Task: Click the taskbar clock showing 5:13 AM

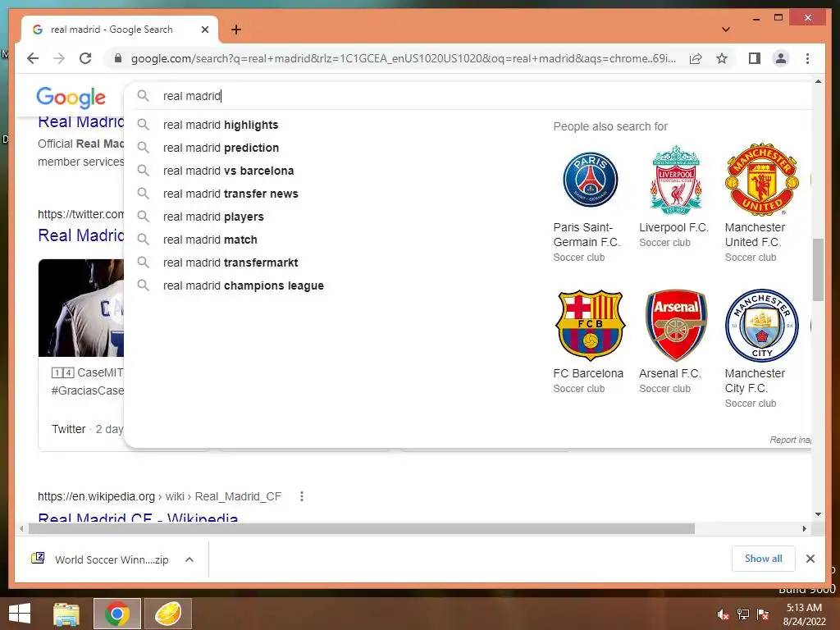Action: pos(804,614)
